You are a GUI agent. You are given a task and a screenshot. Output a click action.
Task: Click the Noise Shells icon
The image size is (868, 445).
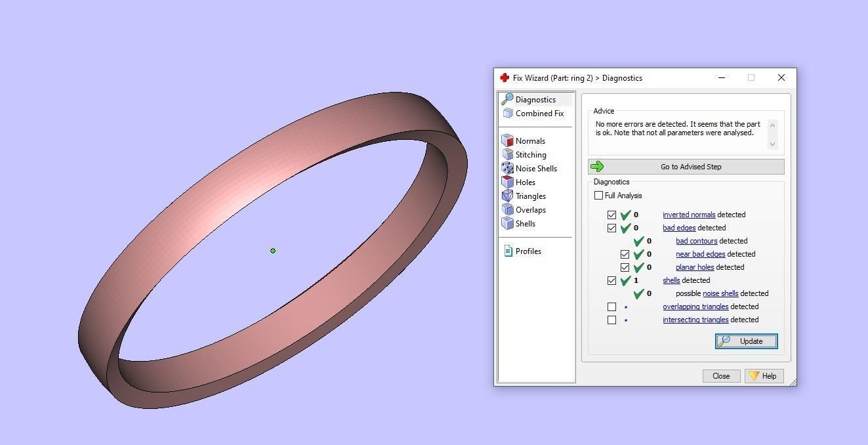(507, 168)
